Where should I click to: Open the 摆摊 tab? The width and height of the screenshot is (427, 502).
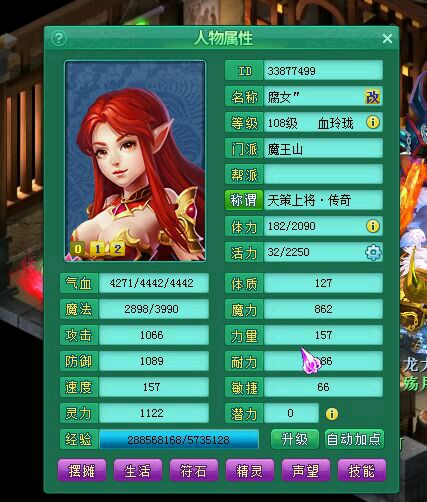click(x=82, y=470)
